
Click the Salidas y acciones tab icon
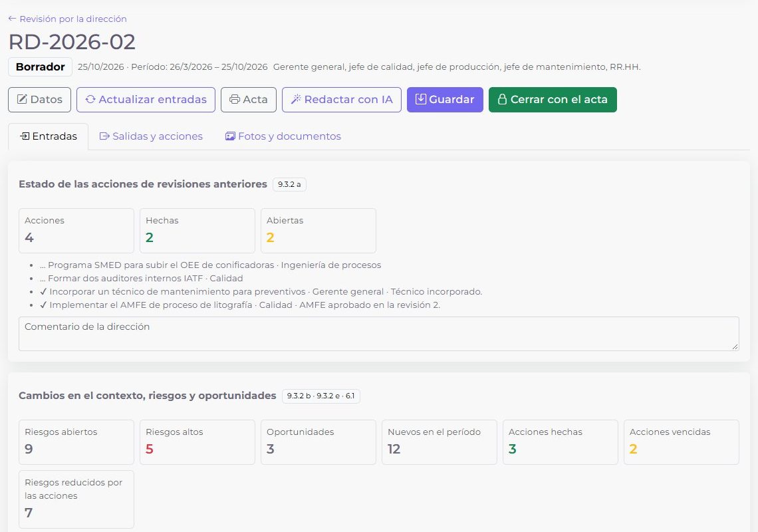pos(104,136)
